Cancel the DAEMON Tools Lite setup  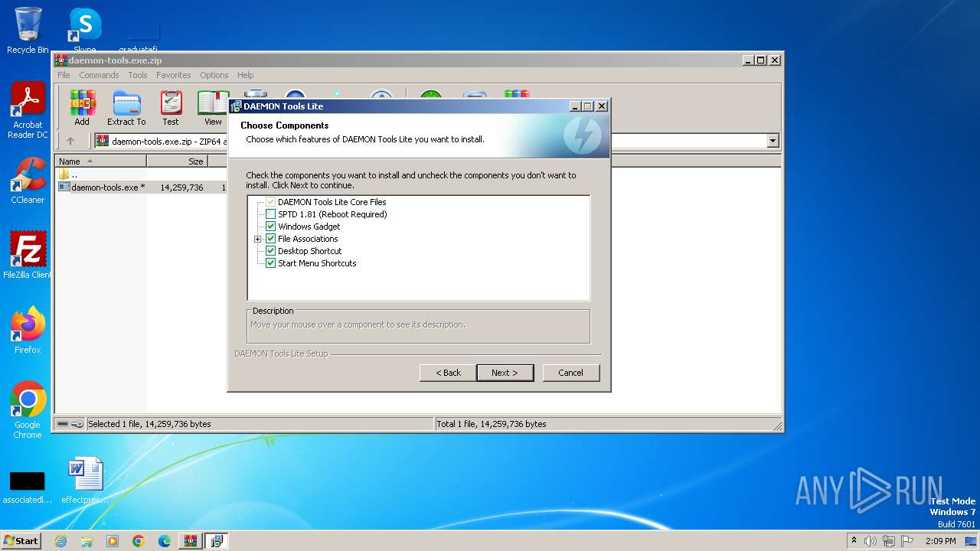tap(570, 373)
